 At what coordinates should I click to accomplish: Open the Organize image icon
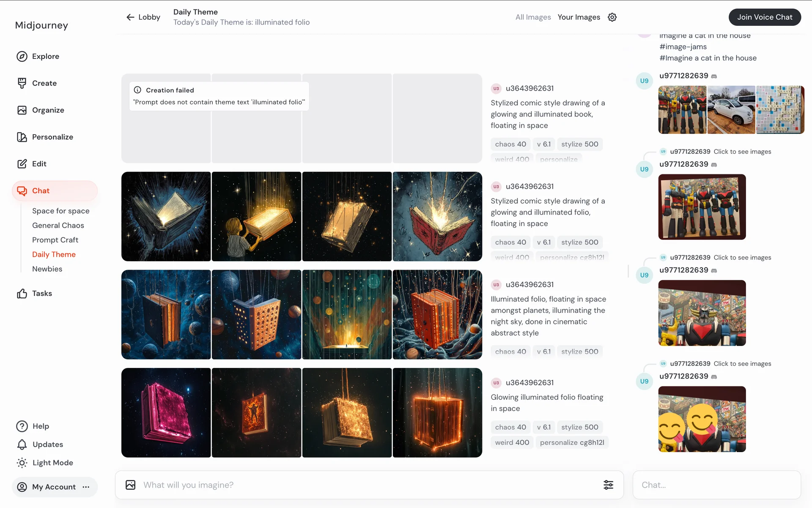[22, 110]
